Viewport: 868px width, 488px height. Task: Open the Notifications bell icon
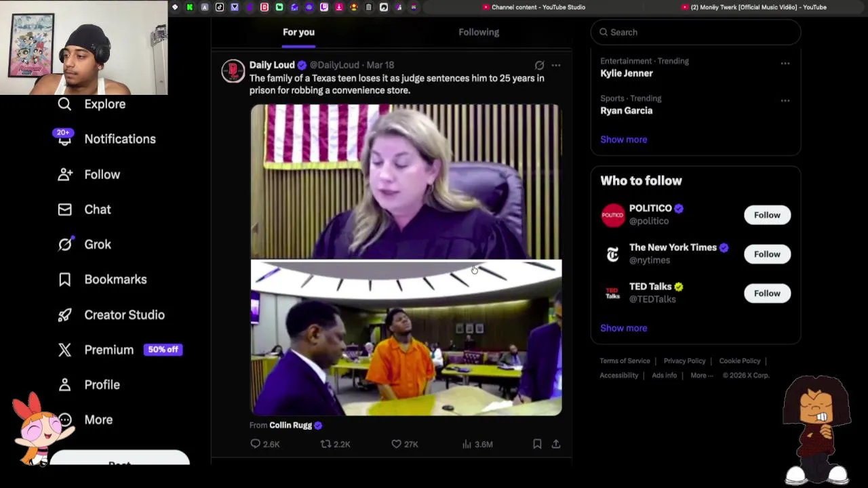tap(64, 138)
